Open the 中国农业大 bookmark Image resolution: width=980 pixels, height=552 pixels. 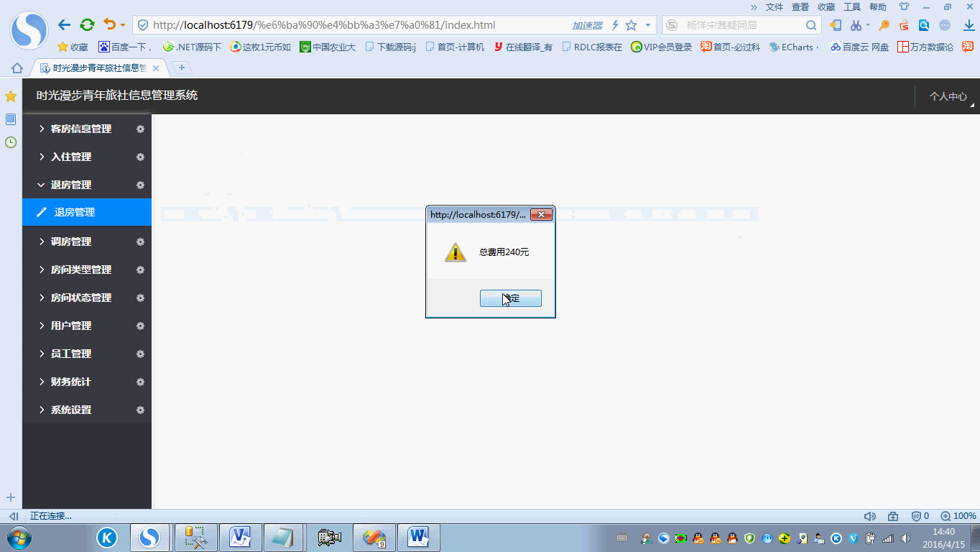[x=328, y=47]
